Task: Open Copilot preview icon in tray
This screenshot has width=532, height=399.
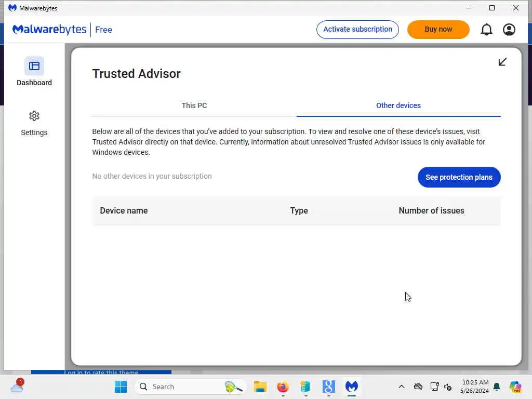Action: click(x=515, y=387)
